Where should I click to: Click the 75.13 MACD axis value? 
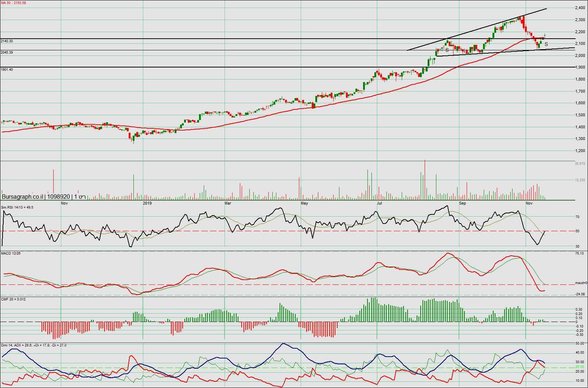(x=579, y=253)
